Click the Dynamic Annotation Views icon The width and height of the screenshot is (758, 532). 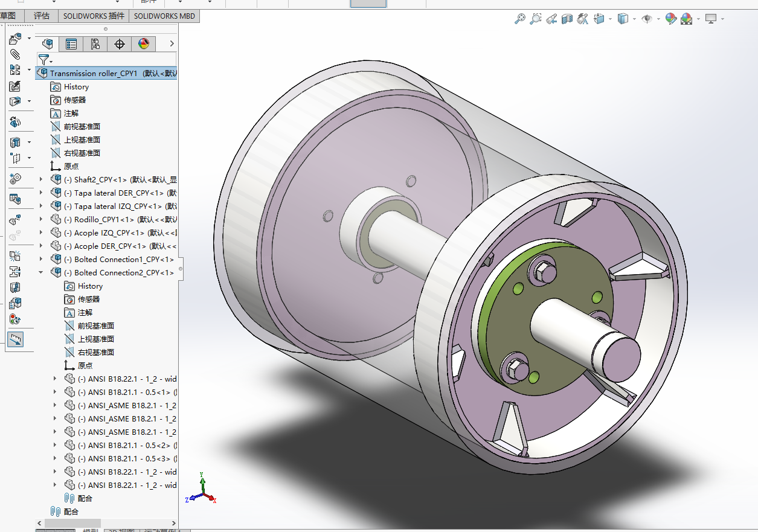point(583,19)
